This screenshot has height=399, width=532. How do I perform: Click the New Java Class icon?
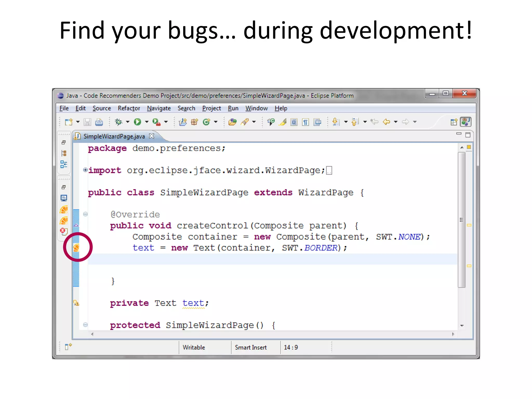207,122
